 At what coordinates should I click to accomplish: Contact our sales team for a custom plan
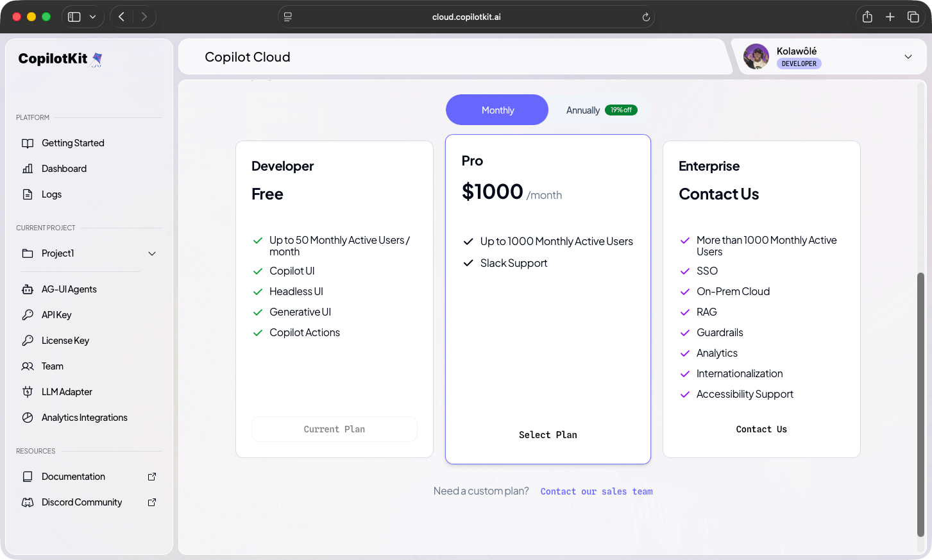click(x=596, y=491)
